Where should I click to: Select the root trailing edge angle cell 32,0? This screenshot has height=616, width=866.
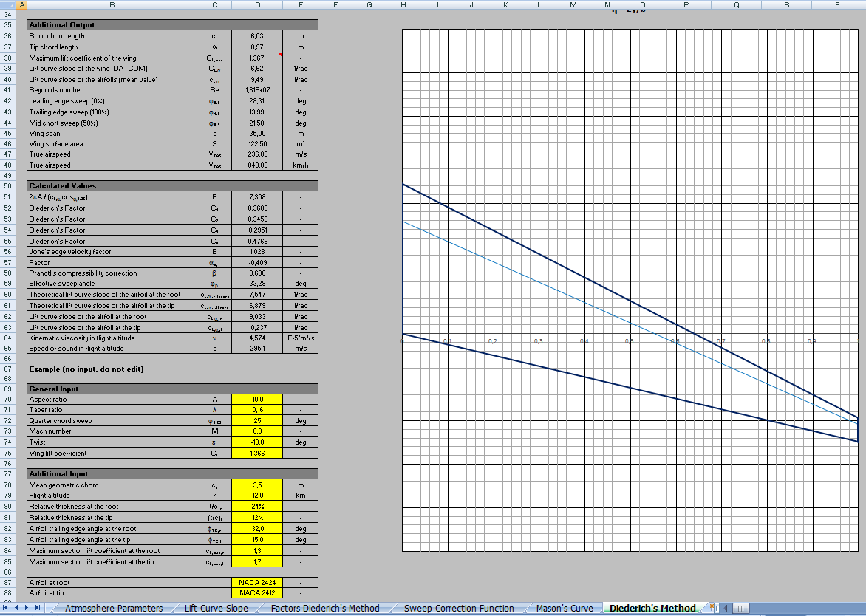[257, 528]
